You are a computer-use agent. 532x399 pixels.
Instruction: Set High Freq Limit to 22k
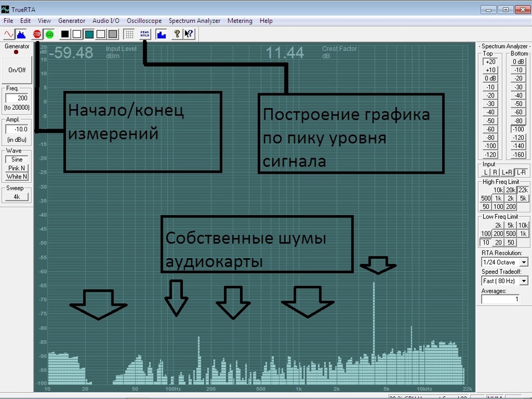click(x=523, y=190)
